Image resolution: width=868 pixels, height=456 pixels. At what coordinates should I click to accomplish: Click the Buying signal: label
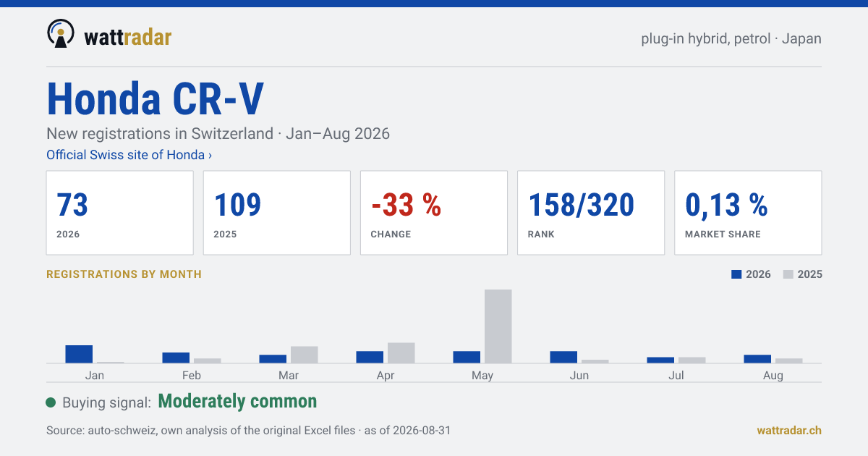[106, 402]
